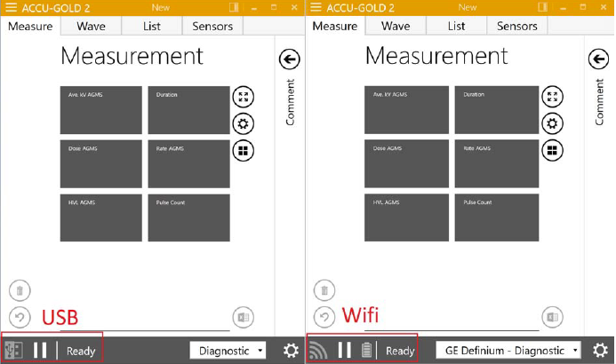
Task: Open GE Definium - Diagnostic dropdown
Action: 508,351
